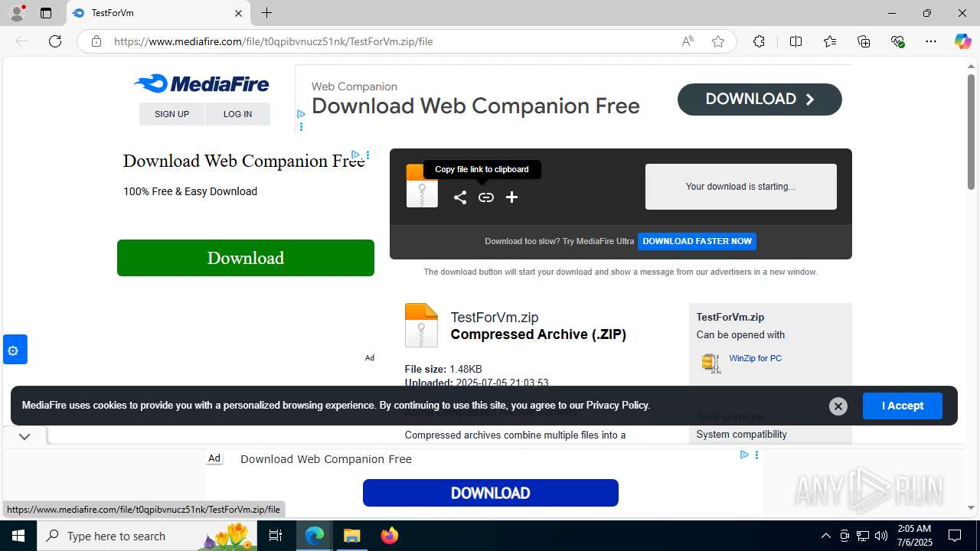Open File Explorer from taskbar
Image resolution: width=980 pixels, height=551 pixels.
352,536
